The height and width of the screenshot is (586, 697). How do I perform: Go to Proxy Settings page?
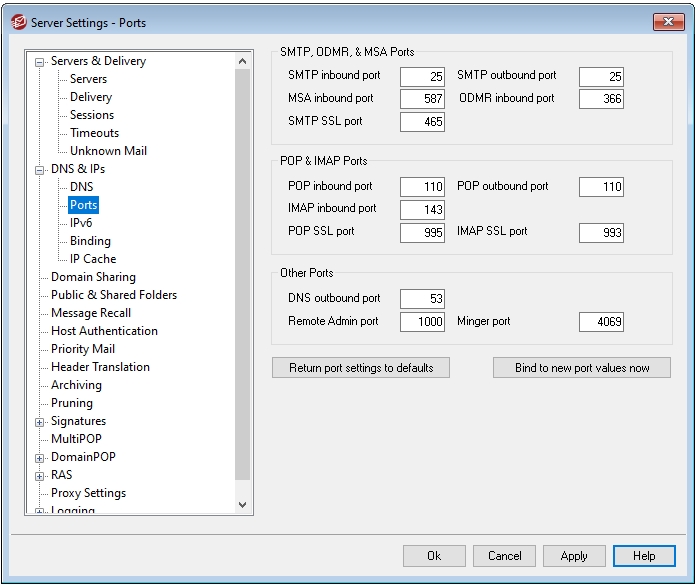point(88,493)
